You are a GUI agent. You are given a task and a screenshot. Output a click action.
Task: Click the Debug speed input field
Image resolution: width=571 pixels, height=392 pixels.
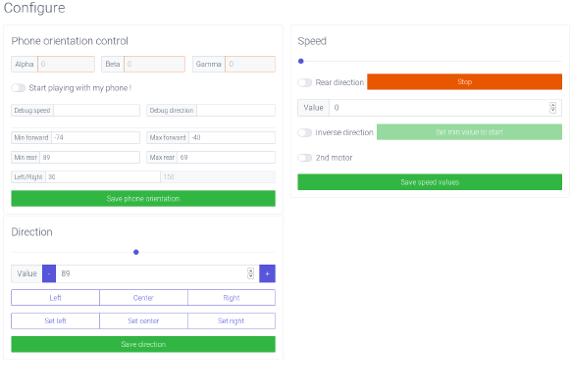[96, 110]
